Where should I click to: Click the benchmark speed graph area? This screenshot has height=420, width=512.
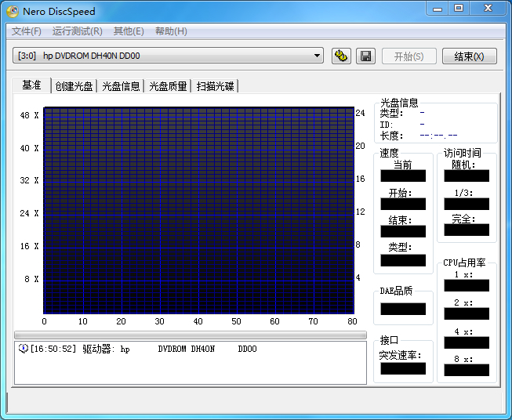point(199,210)
